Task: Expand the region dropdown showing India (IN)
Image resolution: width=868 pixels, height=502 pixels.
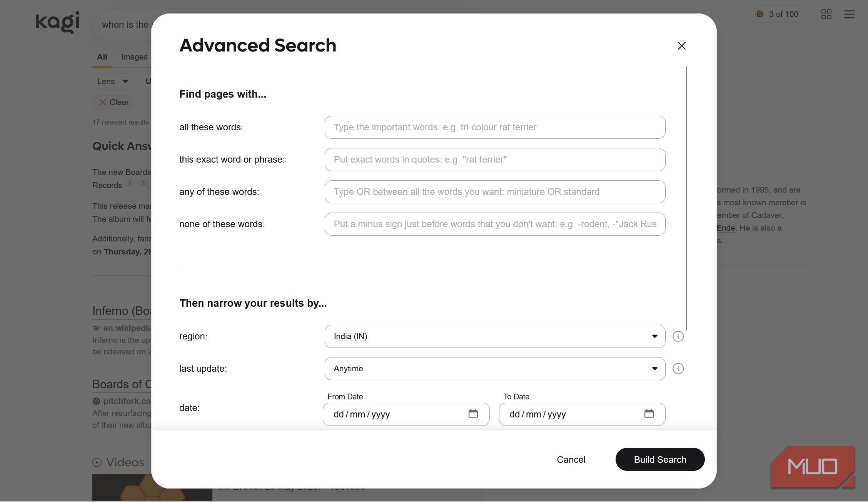Action: pyautogui.click(x=495, y=336)
